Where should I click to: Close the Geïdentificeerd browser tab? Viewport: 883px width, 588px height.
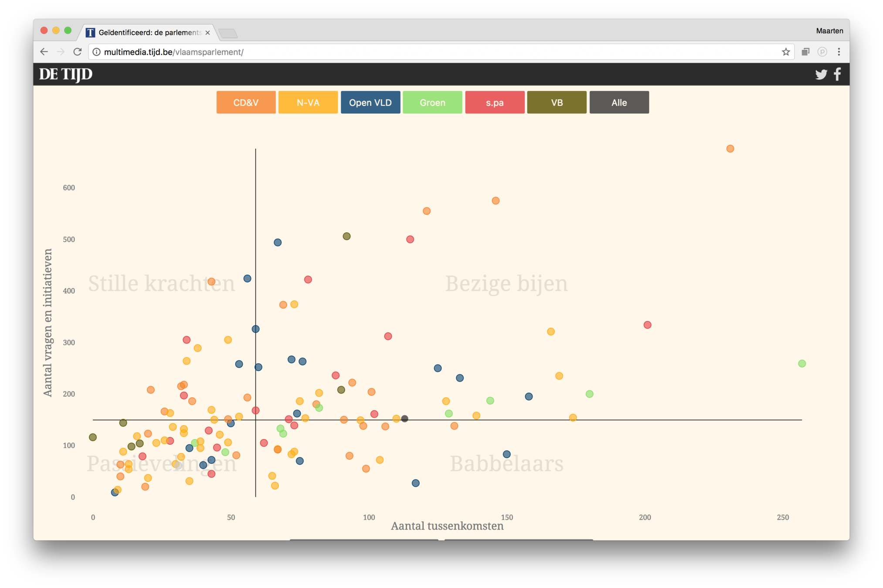pyautogui.click(x=207, y=33)
